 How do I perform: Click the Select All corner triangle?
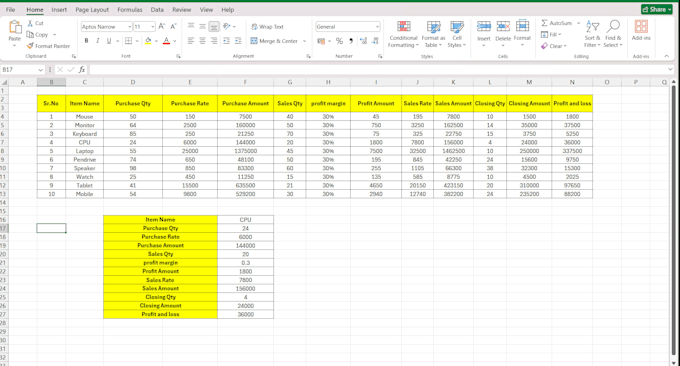click(x=4, y=82)
